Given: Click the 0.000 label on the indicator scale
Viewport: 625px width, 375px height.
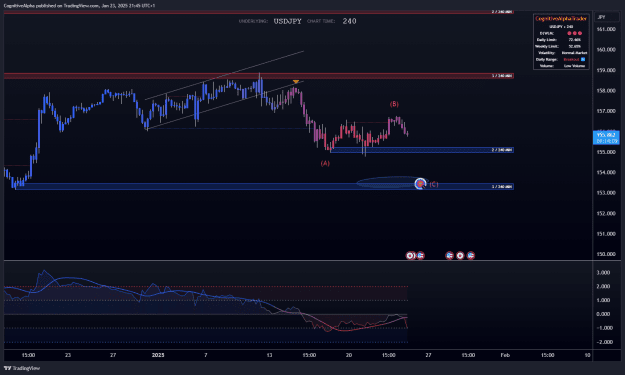Looking at the screenshot, I should pos(603,314).
